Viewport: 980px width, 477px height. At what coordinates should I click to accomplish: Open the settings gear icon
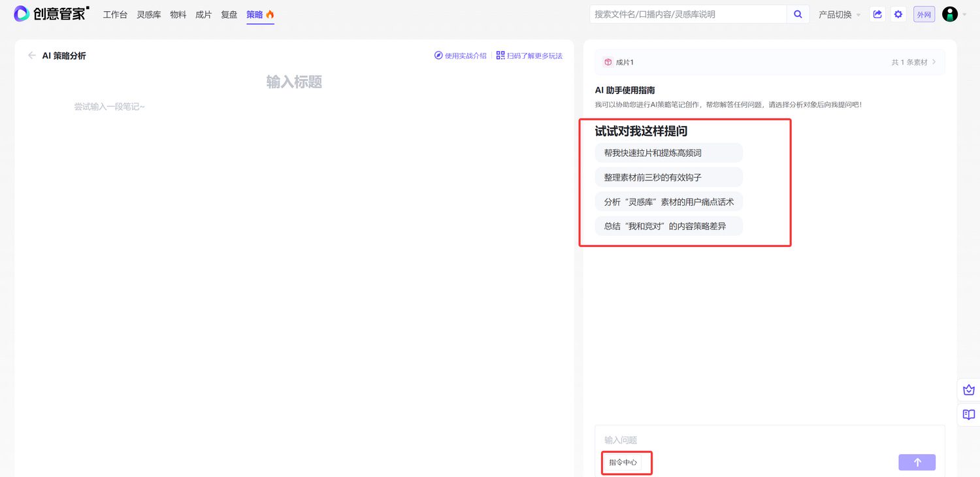point(898,14)
